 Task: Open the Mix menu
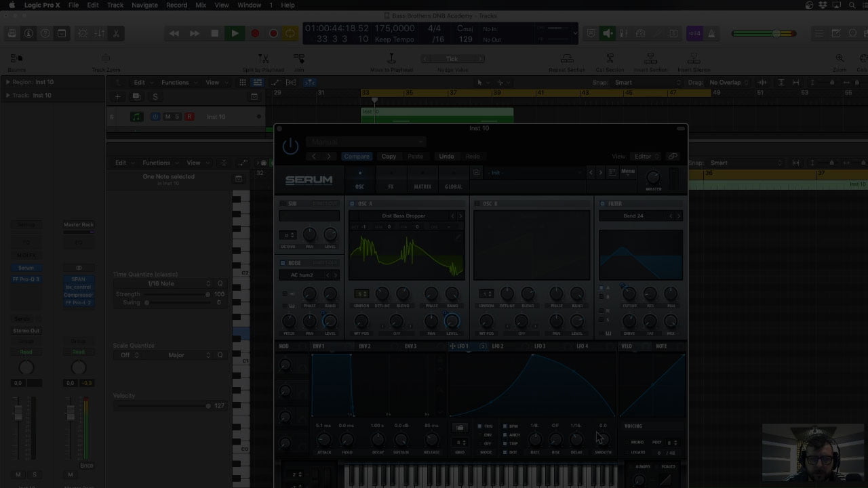tap(201, 5)
